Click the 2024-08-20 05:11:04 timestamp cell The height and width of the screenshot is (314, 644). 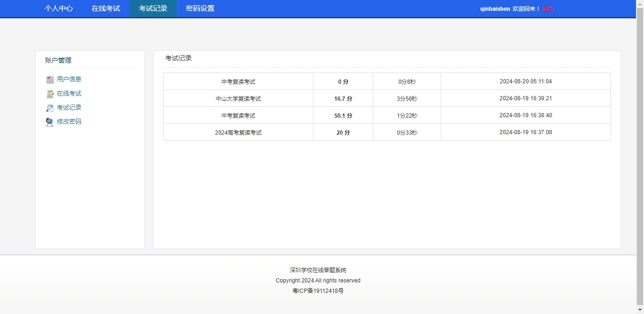point(526,81)
